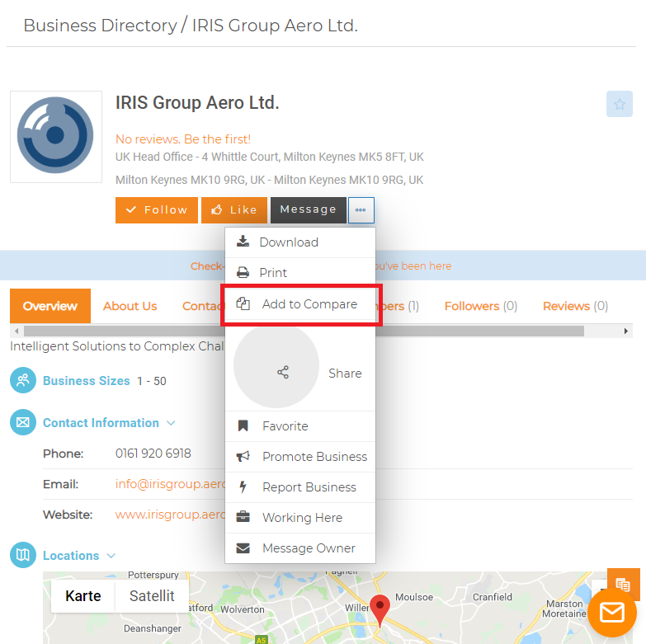Click the Locations heading
This screenshot has height=644, width=646.
coord(71,556)
